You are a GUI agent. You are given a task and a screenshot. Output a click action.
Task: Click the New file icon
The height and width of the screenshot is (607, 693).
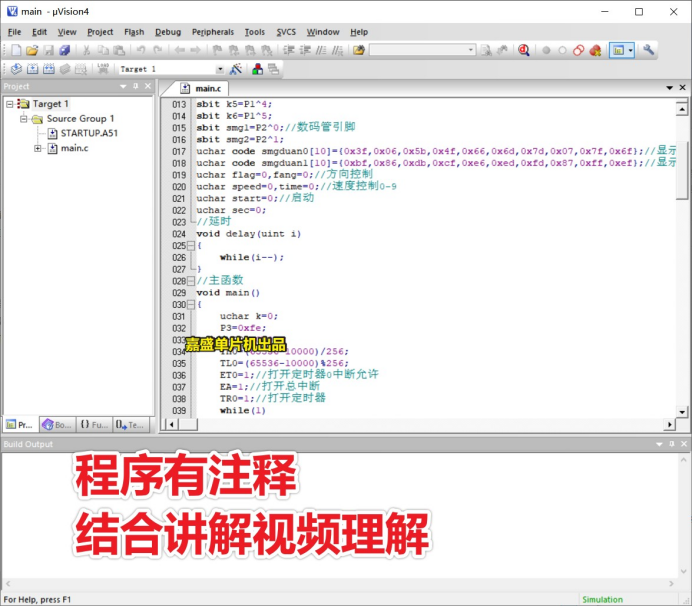click(16, 50)
